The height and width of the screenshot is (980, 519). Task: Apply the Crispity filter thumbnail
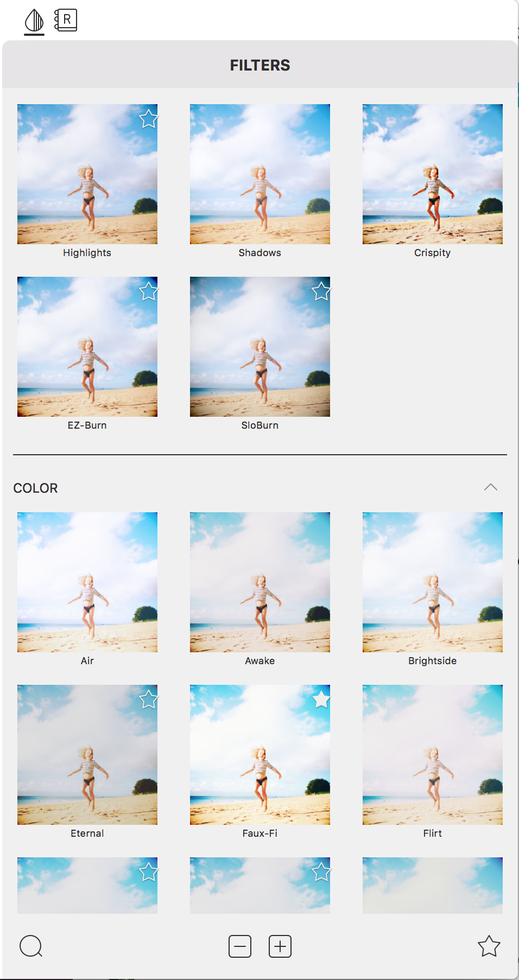point(433,174)
